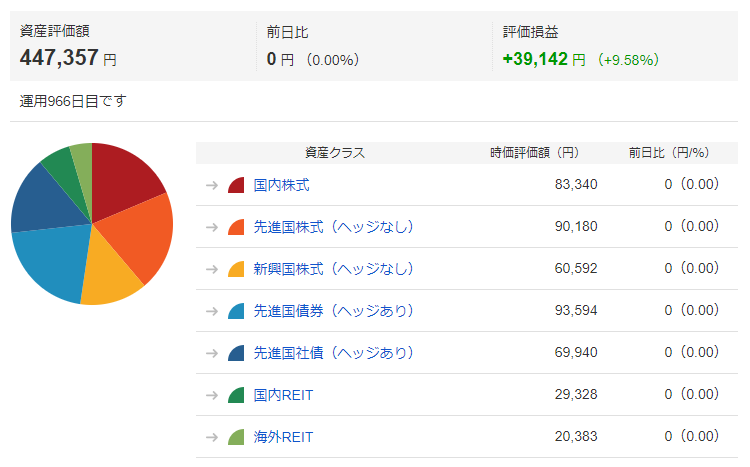Screen dimensions: 750x467
Task: Click the dark blue 先進国社債 color icon
Action: [x=236, y=353]
